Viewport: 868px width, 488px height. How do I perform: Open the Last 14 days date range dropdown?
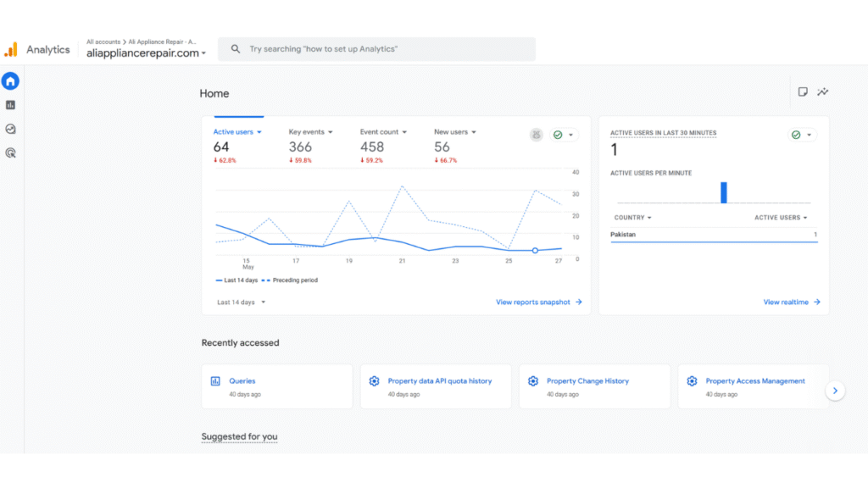click(242, 302)
